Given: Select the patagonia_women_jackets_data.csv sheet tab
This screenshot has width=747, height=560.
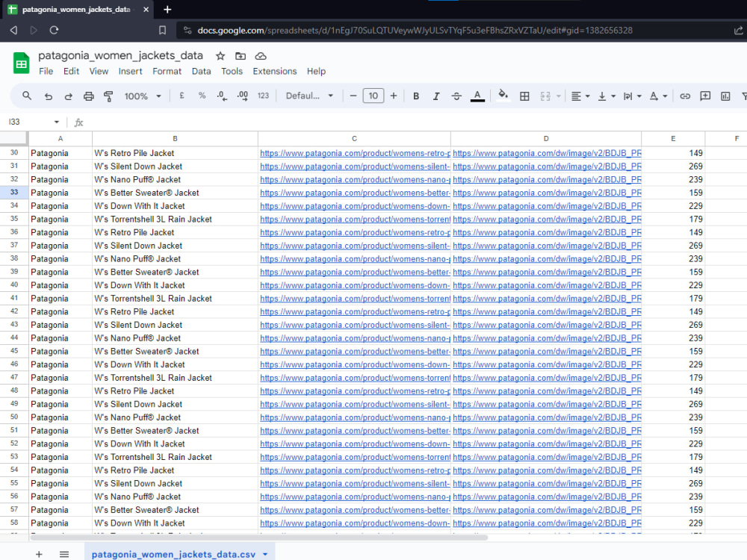Looking at the screenshot, I should pos(173,554).
